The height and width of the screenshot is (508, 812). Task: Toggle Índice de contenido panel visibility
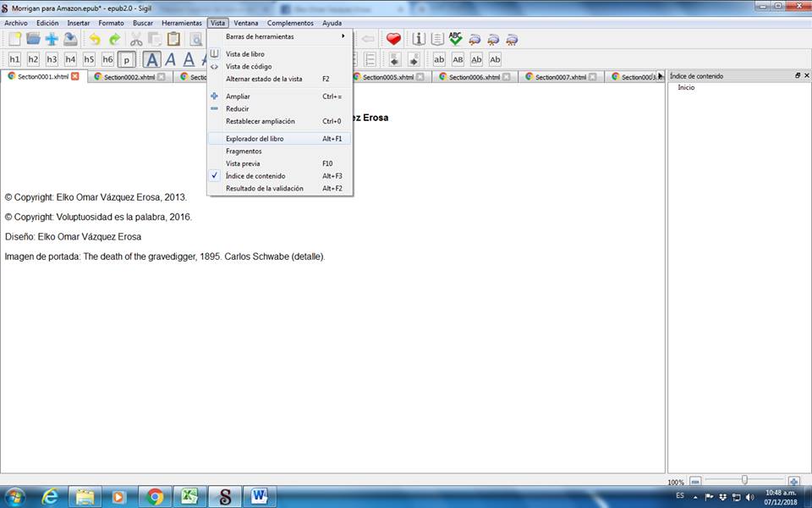tap(255, 176)
